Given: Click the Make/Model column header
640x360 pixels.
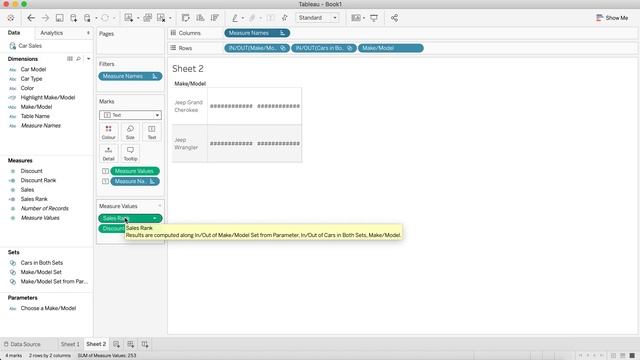Looking at the screenshot, I should click(x=190, y=84).
